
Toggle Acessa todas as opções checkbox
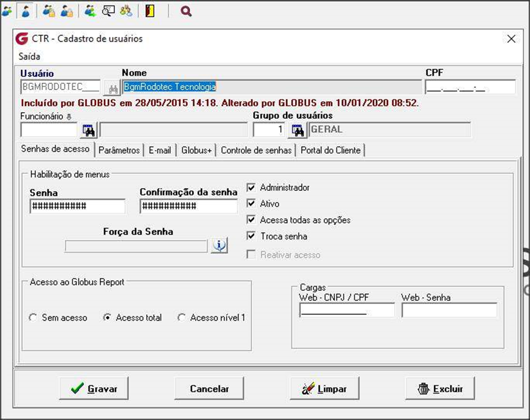(251, 219)
